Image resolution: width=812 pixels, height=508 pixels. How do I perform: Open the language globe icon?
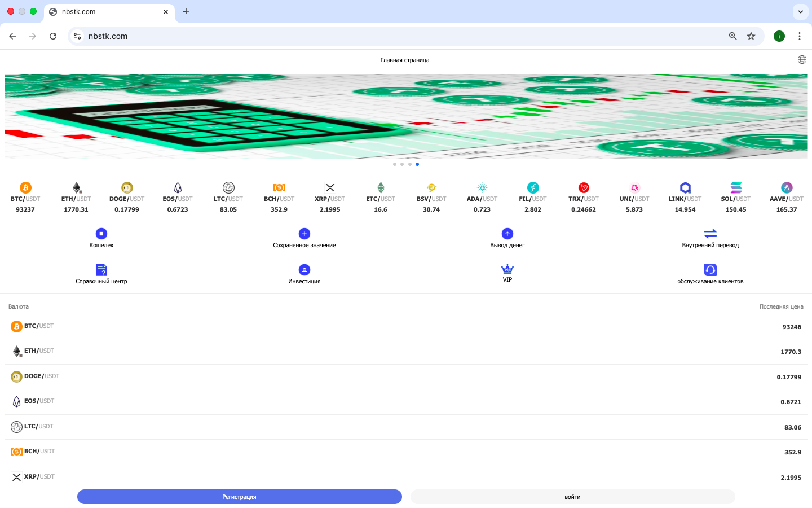pyautogui.click(x=802, y=60)
